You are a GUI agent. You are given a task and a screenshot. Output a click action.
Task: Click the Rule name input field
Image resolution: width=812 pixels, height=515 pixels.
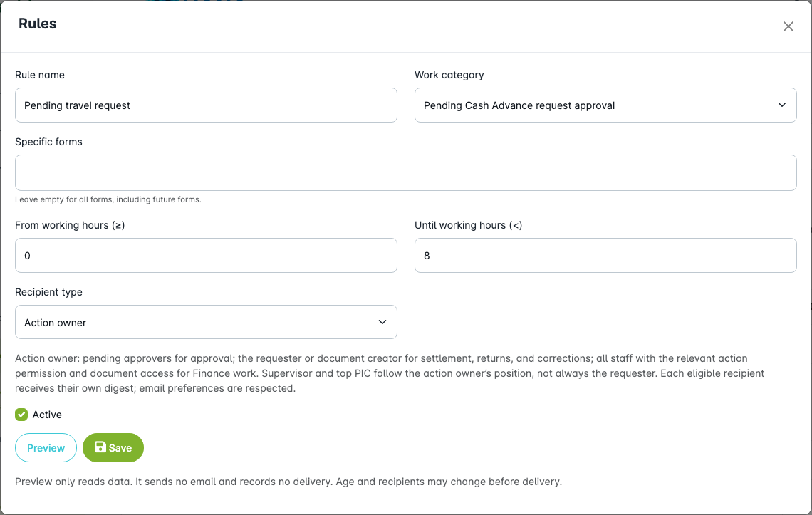click(x=206, y=105)
